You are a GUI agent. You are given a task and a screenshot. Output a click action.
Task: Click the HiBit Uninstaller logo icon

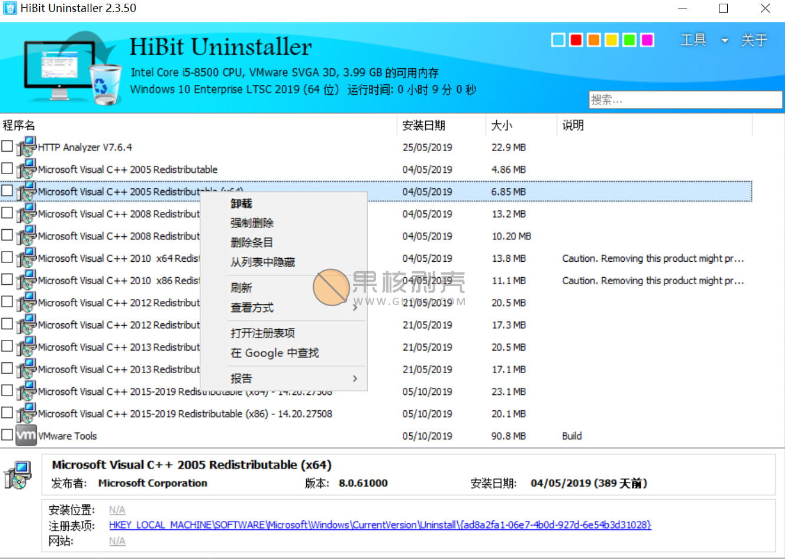click(x=64, y=68)
